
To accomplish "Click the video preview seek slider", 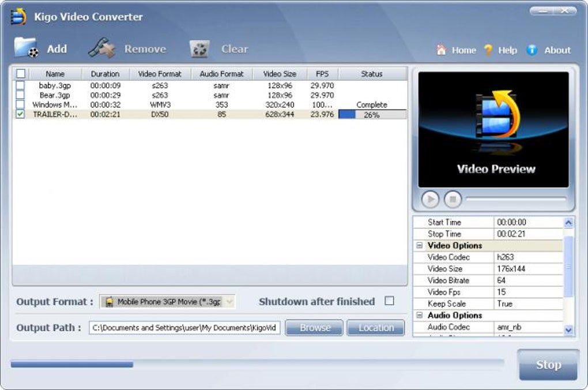I will click(515, 199).
